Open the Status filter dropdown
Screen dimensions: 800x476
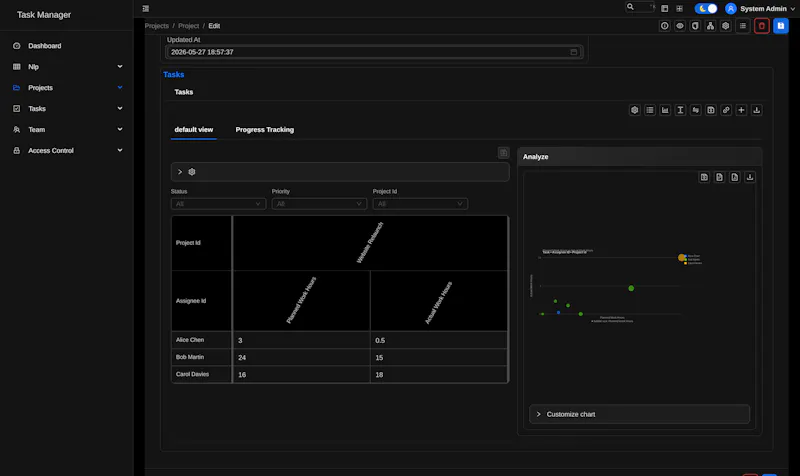coord(218,204)
